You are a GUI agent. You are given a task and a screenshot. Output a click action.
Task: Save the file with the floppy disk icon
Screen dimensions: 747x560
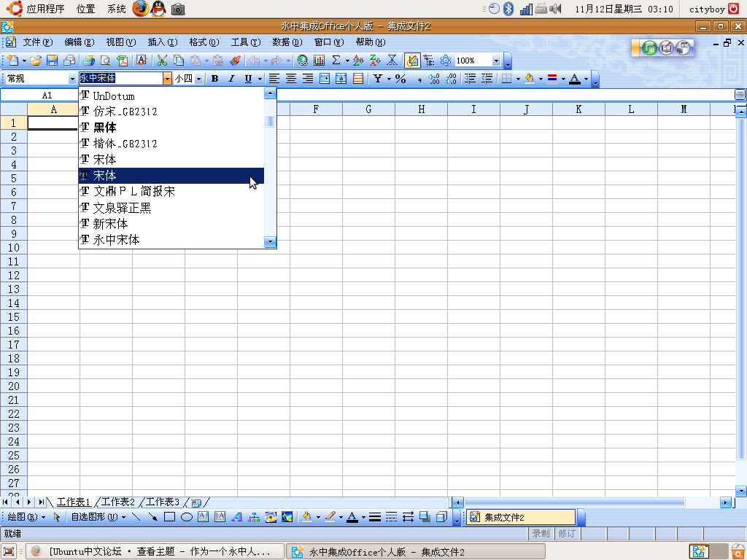[53, 61]
